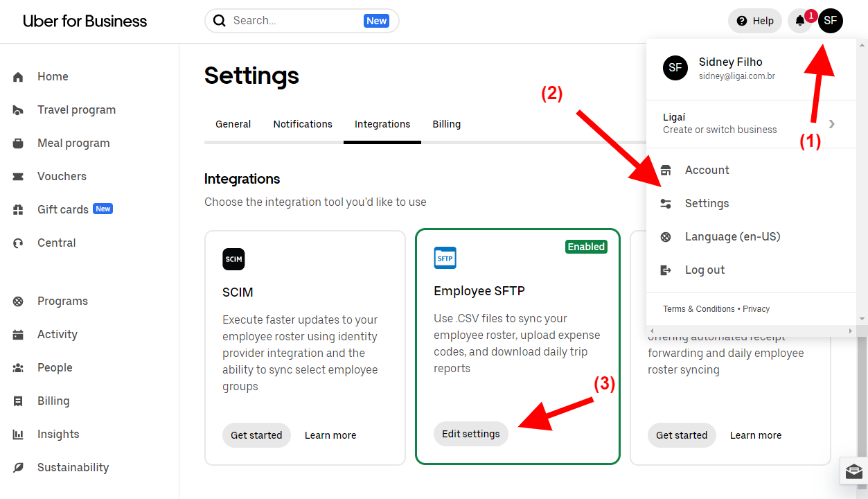Open notifications bell icon
Image resolution: width=868 pixels, height=499 pixels.
click(x=800, y=21)
